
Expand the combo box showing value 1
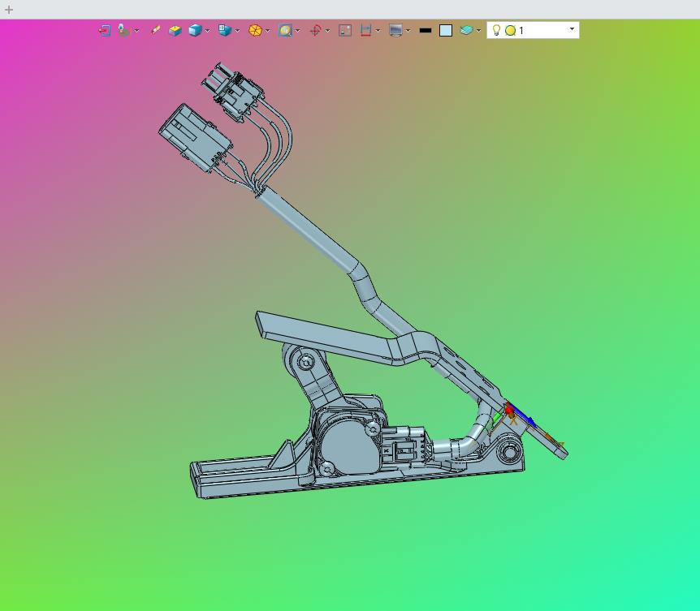tap(572, 29)
